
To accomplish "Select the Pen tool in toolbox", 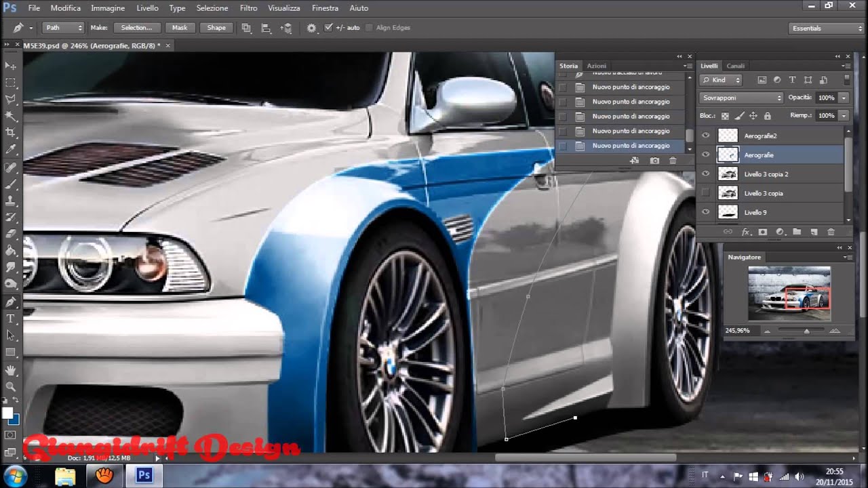I will coord(11,302).
